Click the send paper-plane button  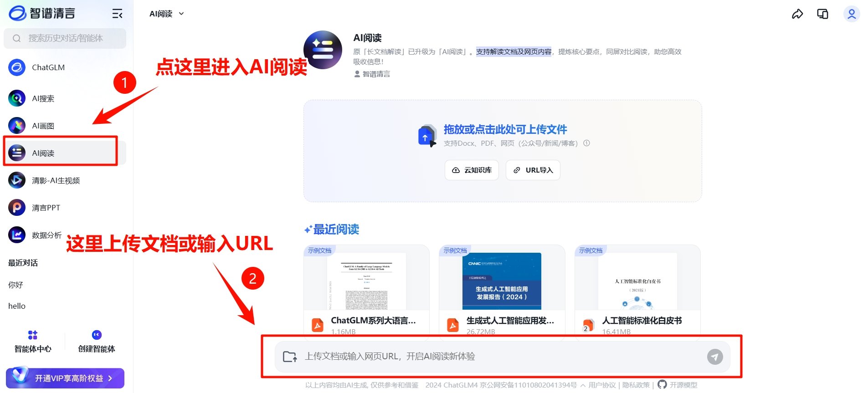[x=715, y=357]
